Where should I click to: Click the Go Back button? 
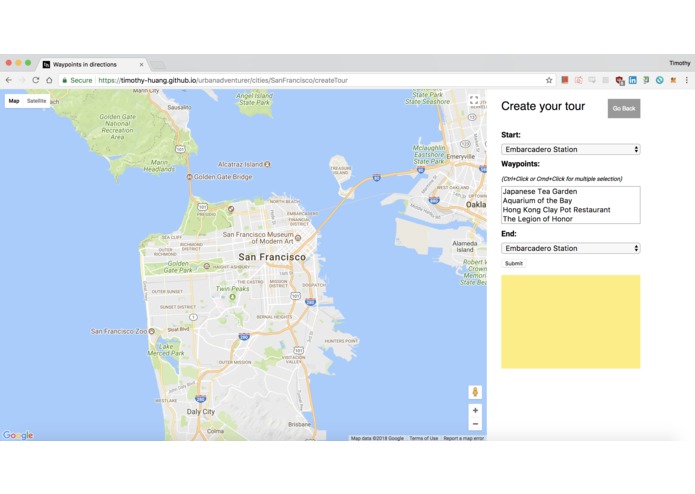coord(624,108)
